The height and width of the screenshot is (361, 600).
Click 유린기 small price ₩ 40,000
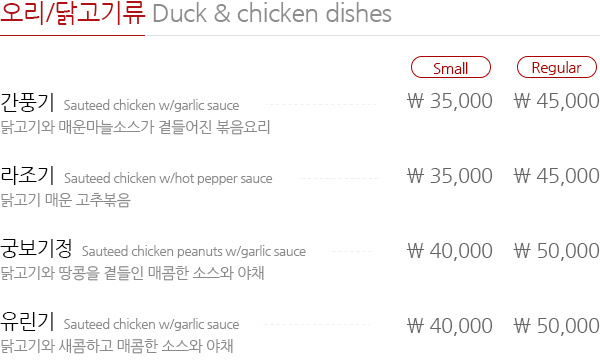pyautogui.click(x=450, y=326)
